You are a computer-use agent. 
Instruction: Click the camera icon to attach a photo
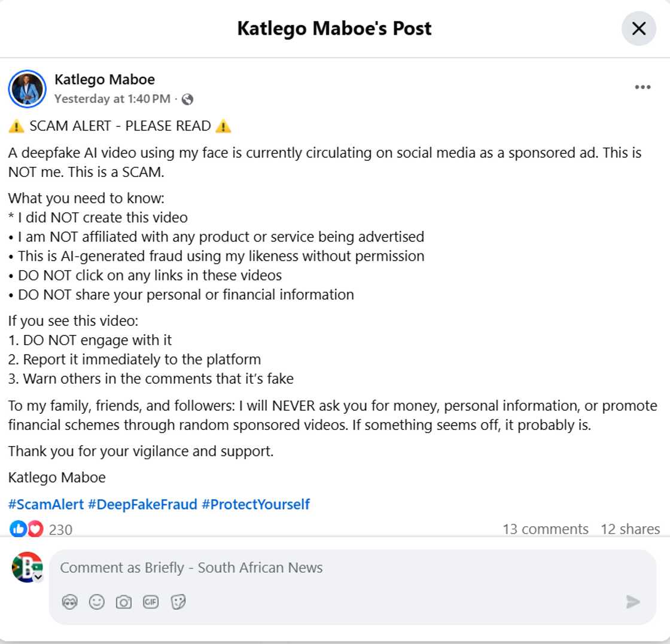123,602
